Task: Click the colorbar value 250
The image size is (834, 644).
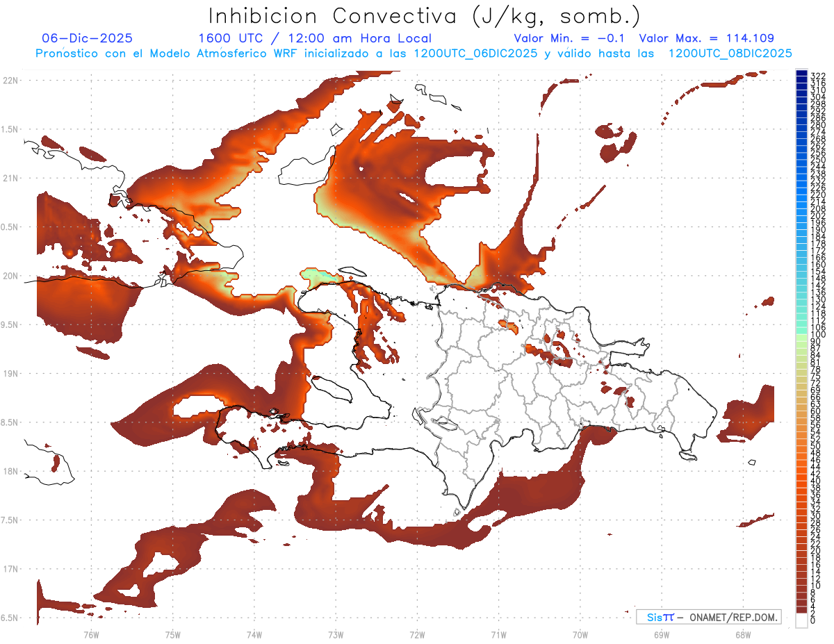Action: coord(817,160)
